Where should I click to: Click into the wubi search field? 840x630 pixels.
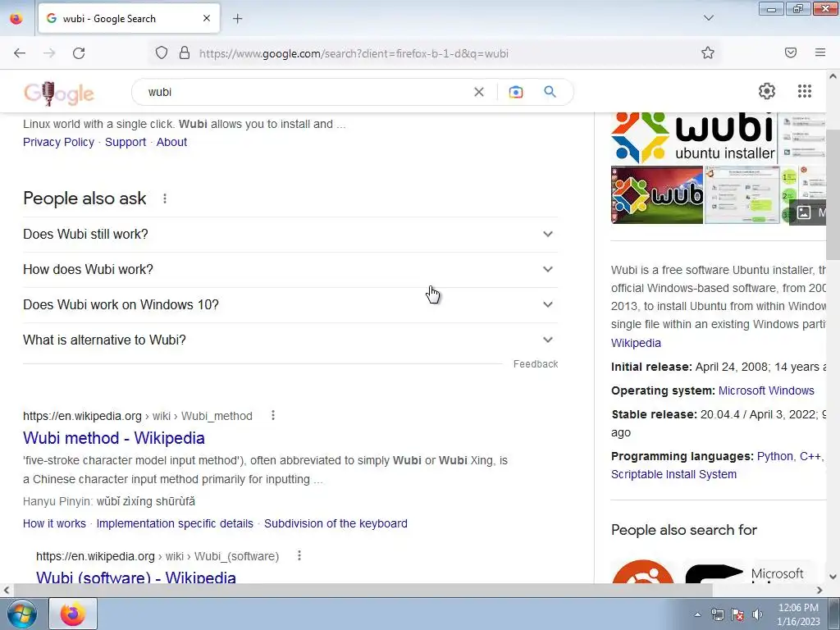305,92
